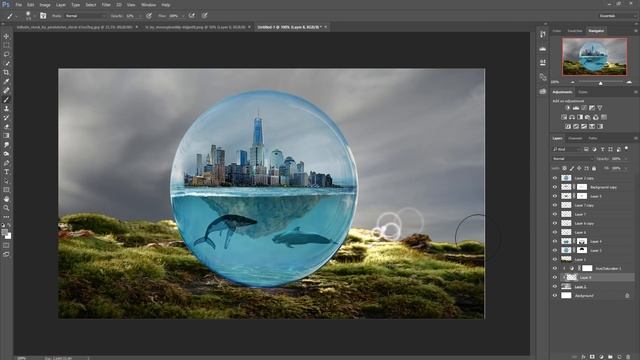Select the Lasso tool
Screen dimensions: 640x360
[6, 54]
